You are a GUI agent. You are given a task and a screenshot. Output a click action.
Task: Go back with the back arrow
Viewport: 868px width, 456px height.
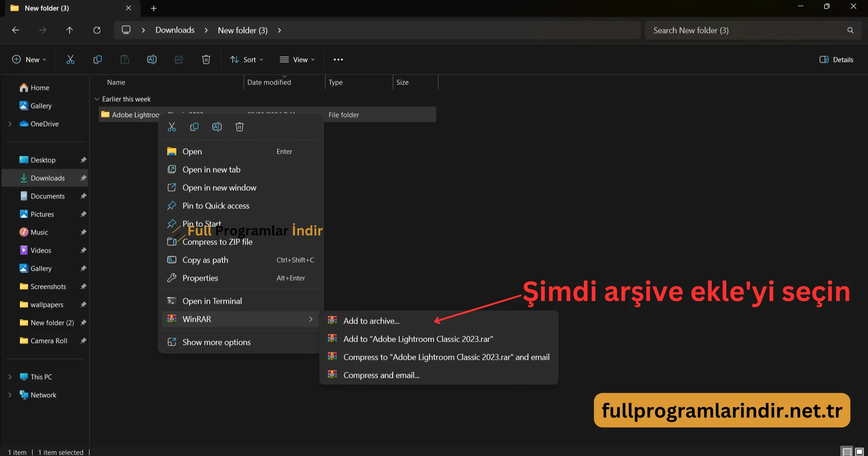tap(15, 30)
